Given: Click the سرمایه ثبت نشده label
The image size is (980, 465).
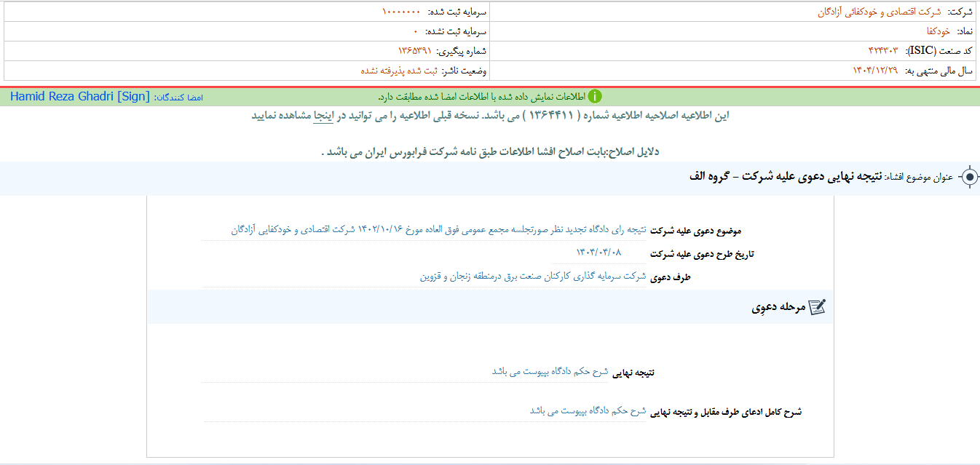Looking at the screenshot, I should click(455, 32).
